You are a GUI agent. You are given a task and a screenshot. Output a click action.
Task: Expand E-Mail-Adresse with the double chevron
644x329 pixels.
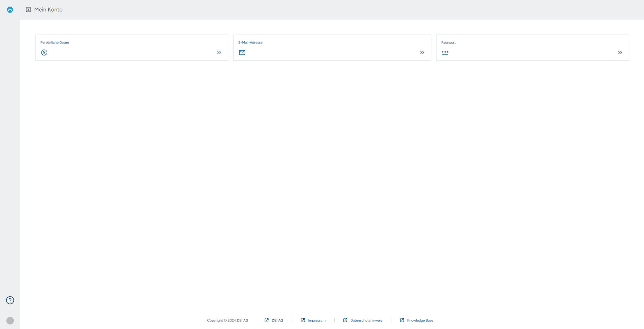click(x=422, y=53)
